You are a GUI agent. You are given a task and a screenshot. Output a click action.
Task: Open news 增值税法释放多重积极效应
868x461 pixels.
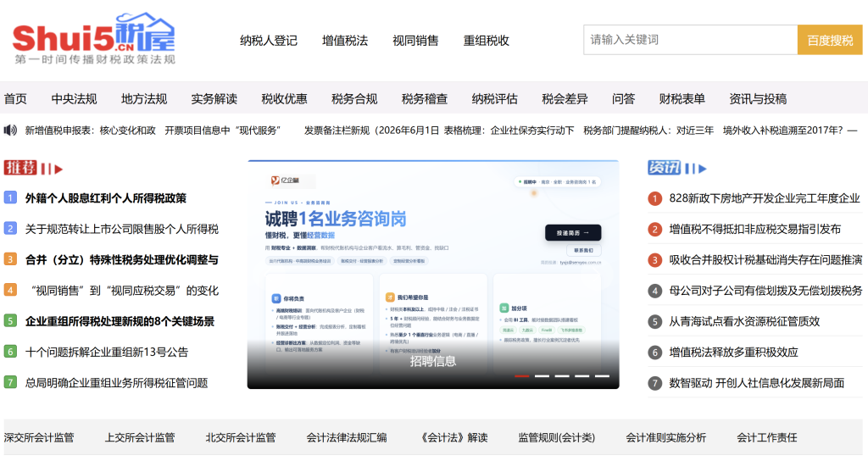click(733, 352)
